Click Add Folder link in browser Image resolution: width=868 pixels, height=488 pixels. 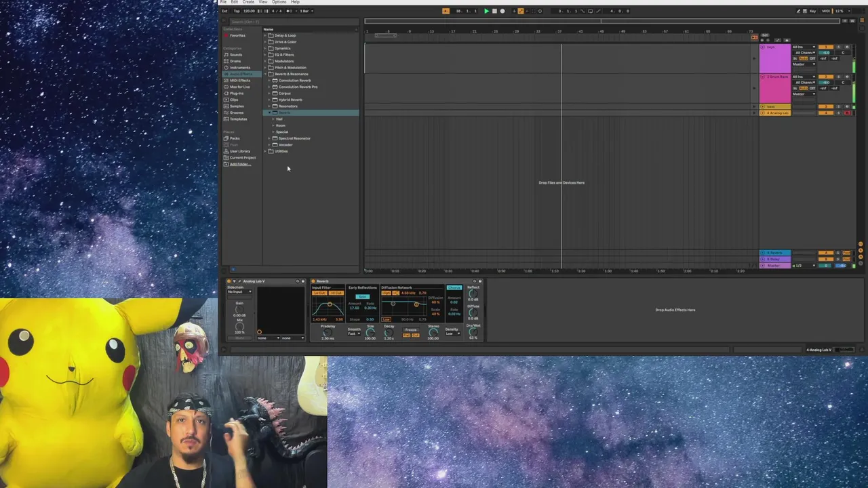point(240,164)
